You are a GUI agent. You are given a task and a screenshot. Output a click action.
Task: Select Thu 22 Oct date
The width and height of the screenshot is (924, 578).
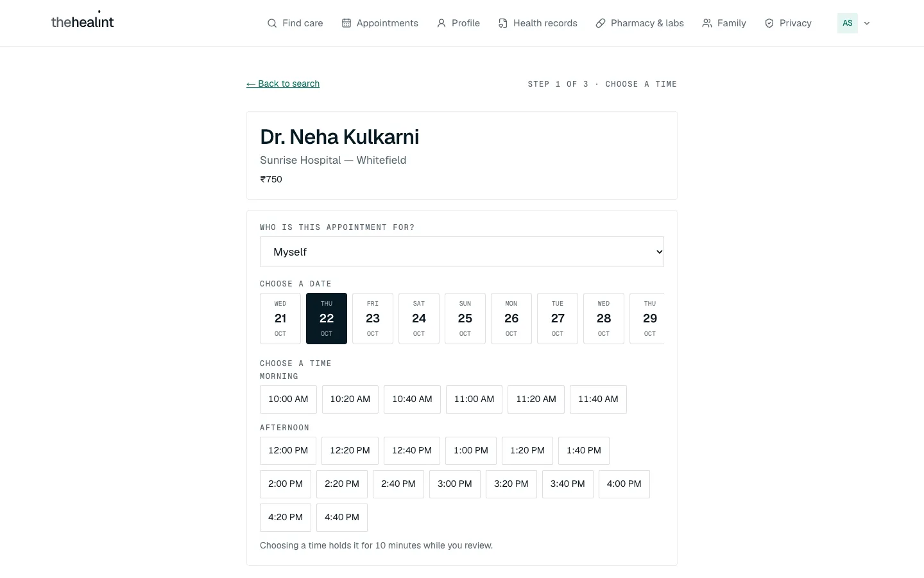coord(327,319)
